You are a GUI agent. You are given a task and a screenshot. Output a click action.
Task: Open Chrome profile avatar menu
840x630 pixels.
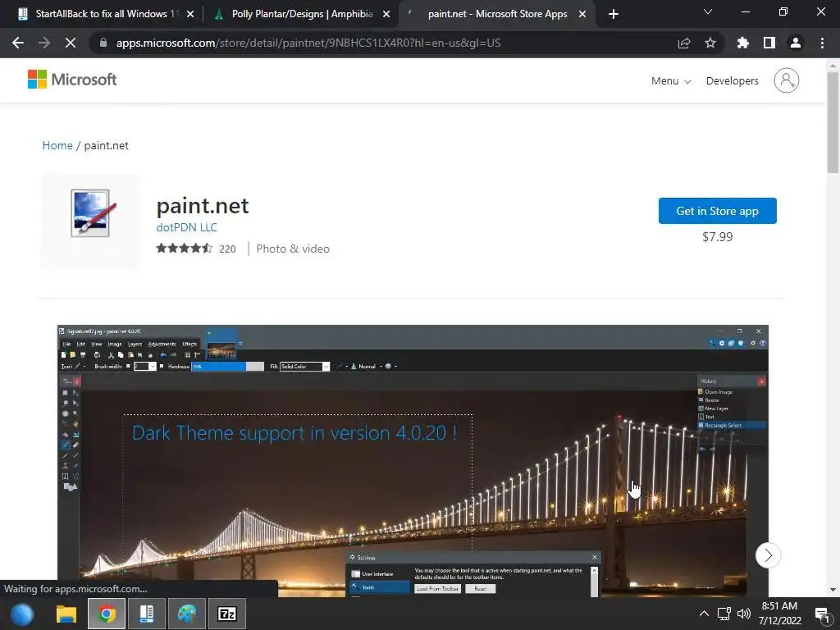tap(796, 43)
